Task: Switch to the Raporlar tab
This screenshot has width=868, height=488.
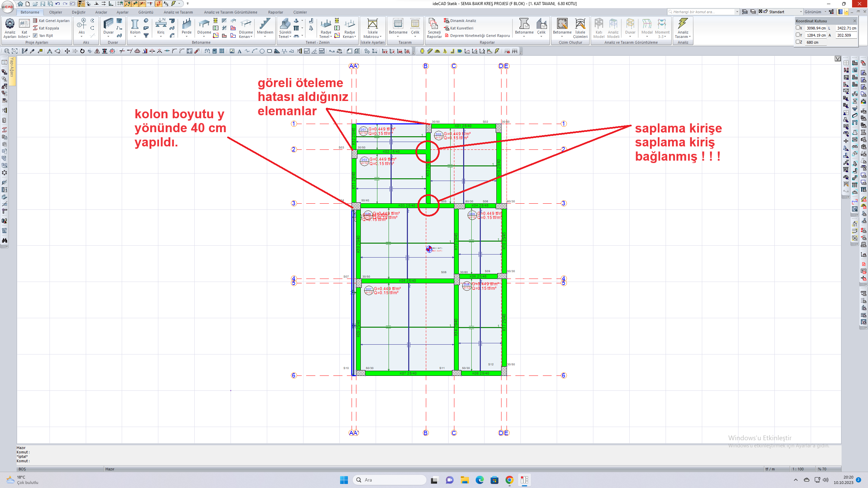Action: point(275,12)
